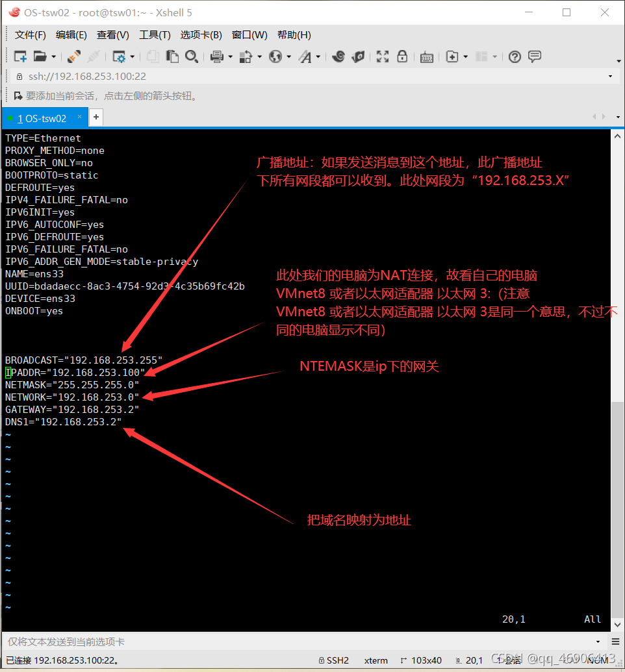
Task: Click the terminal scrollbar down arrow
Action: coord(617,625)
